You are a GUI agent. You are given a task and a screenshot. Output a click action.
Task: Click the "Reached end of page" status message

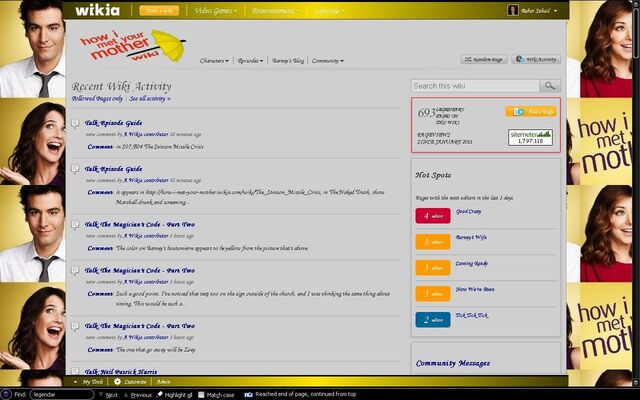pos(305,394)
